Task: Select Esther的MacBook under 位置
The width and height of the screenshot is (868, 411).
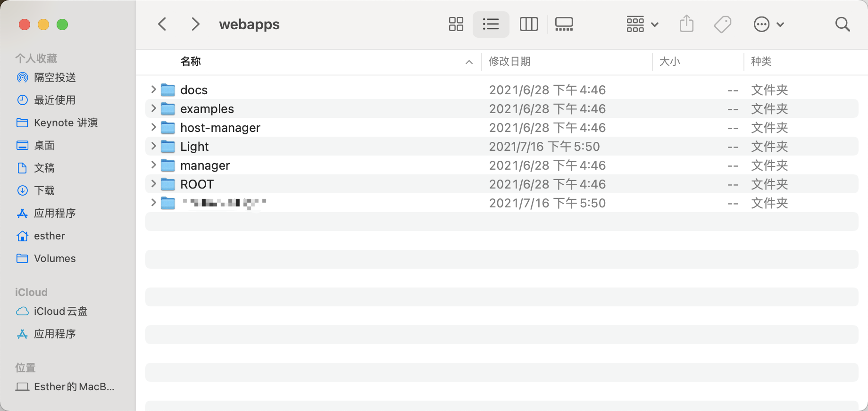Action: 65,386
